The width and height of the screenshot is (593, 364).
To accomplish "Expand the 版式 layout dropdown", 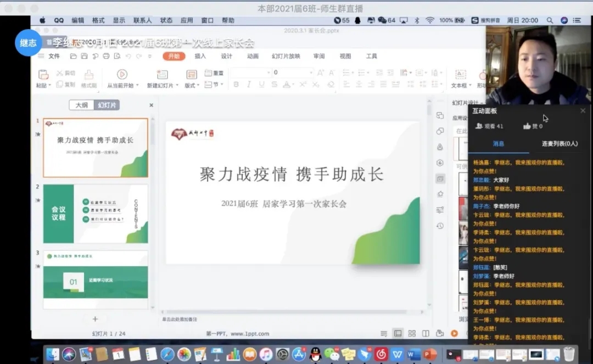I will (192, 85).
